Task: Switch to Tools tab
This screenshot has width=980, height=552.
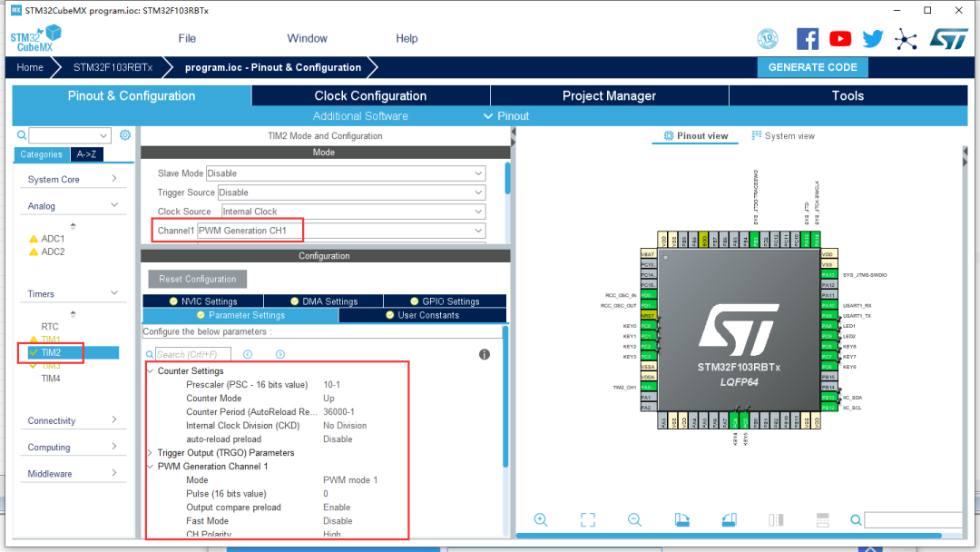Action: click(848, 95)
